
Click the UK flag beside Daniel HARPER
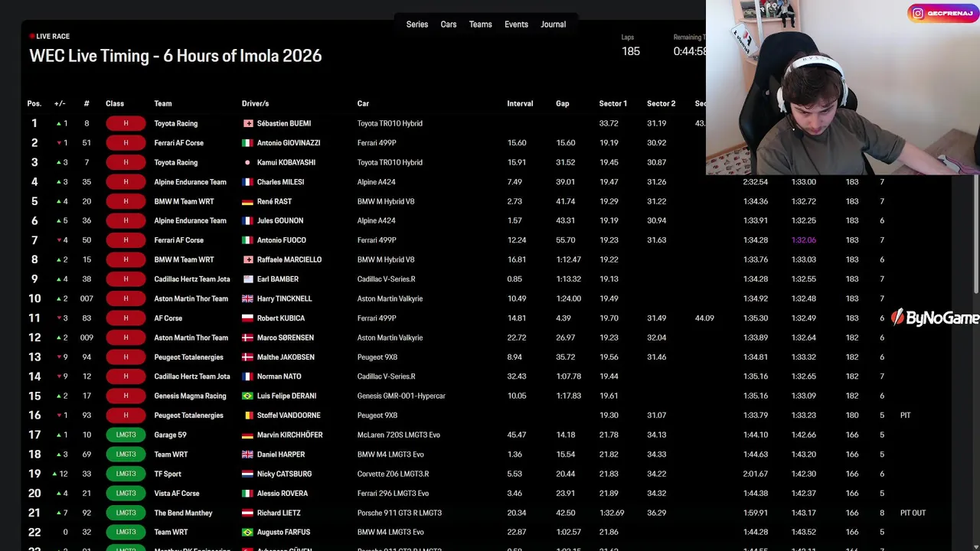coord(247,455)
